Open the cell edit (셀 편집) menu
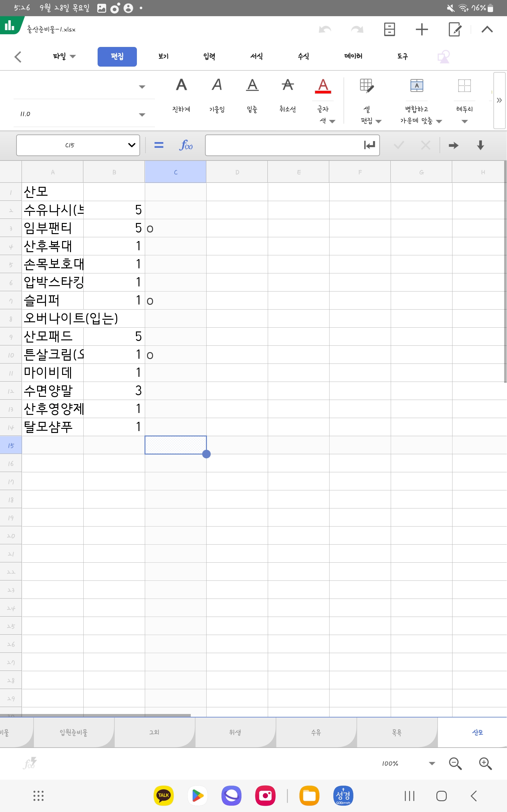The height and width of the screenshot is (812, 507). [x=367, y=86]
